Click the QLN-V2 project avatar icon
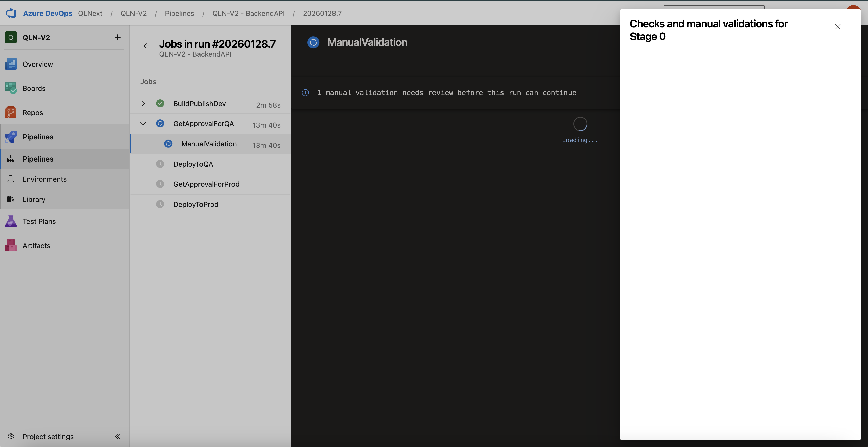This screenshot has width=868, height=447. coord(11,38)
